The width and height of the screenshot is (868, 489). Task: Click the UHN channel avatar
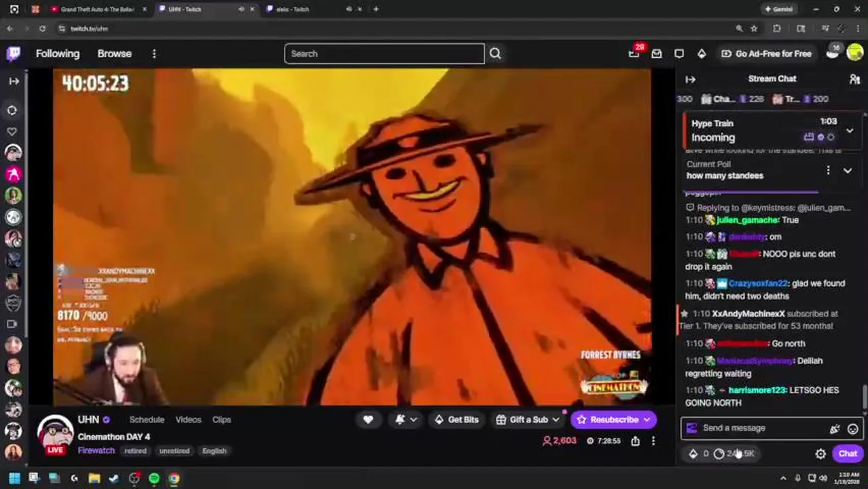click(55, 433)
